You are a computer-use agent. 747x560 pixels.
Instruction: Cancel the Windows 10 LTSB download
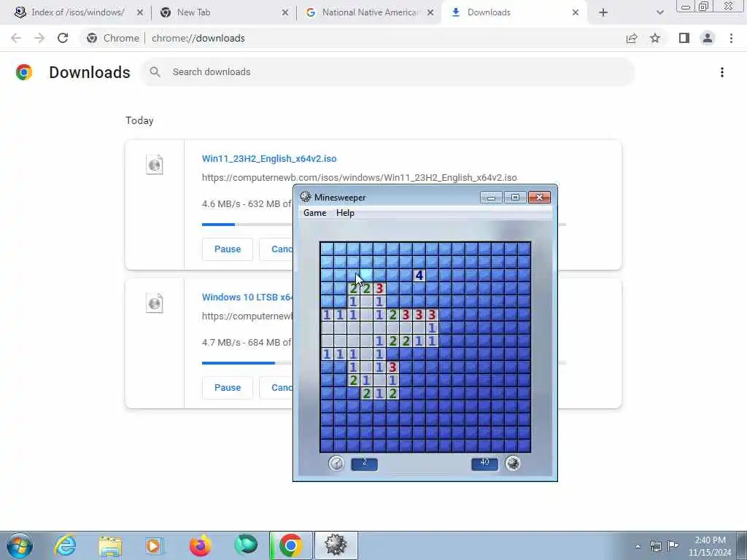pos(276,388)
